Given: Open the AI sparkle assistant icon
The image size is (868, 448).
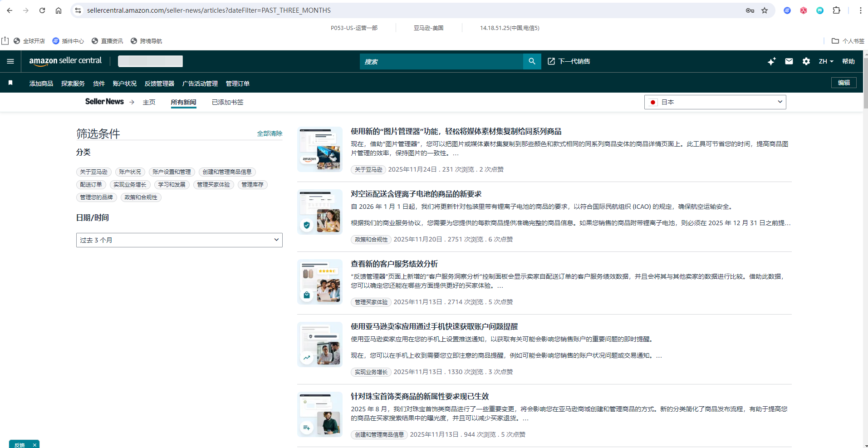Looking at the screenshot, I should click(771, 61).
